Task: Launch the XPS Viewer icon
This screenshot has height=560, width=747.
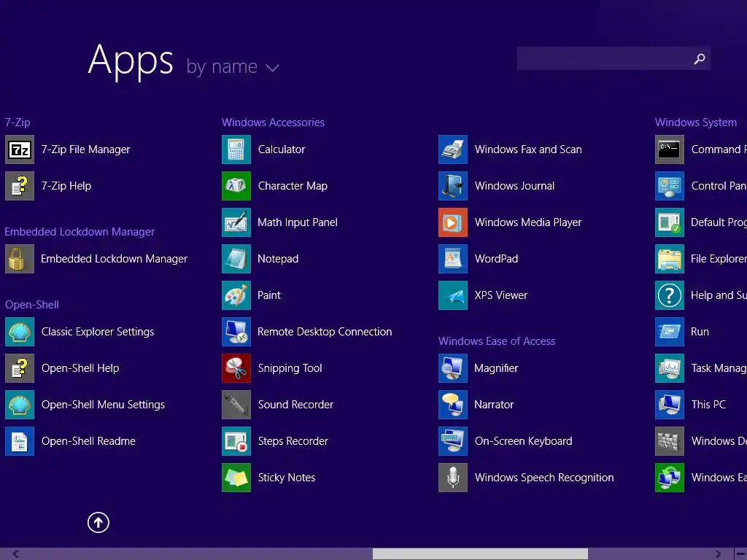Action: (453, 295)
